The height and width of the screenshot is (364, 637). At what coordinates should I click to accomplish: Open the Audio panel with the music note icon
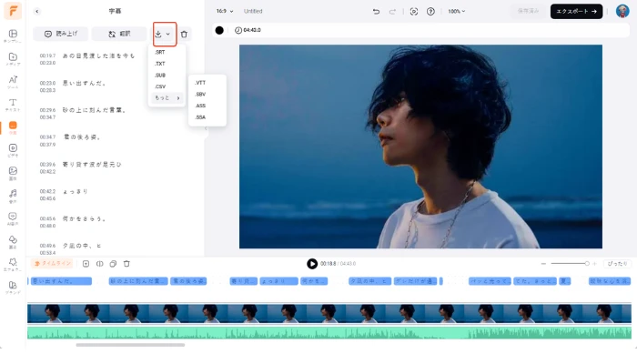pyautogui.click(x=13, y=196)
